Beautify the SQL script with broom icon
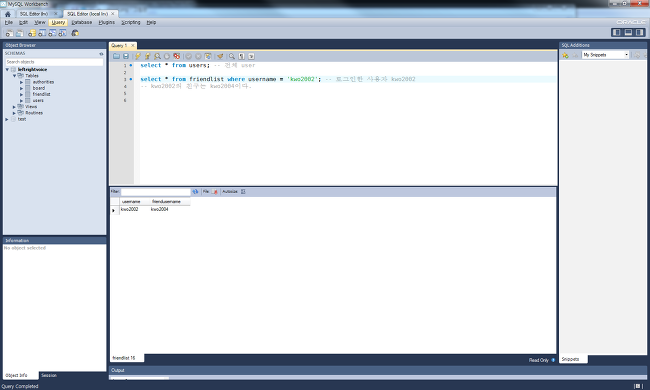Image resolution: width=650 pixels, height=390 pixels. [220, 56]
